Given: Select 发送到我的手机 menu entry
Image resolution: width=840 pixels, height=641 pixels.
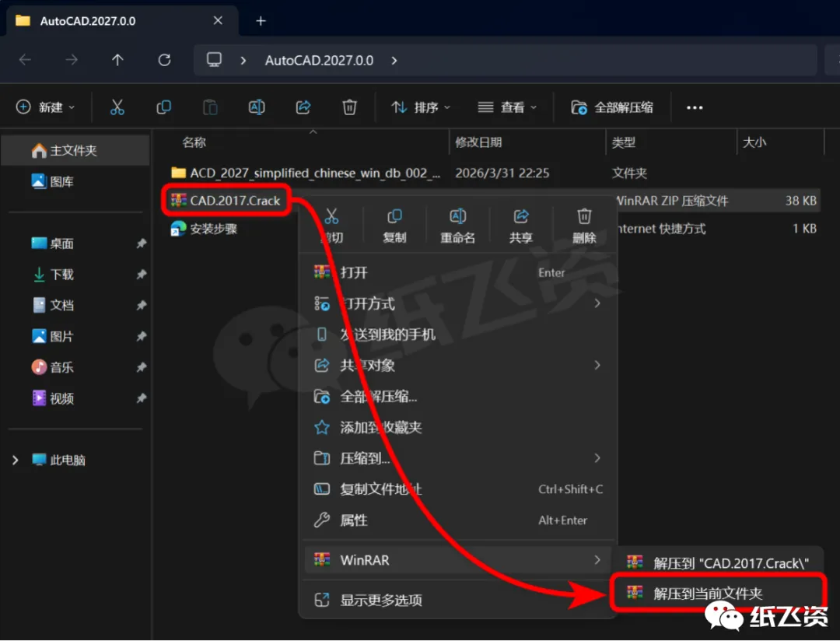Looking at the screenshot, I should (459, 335).
